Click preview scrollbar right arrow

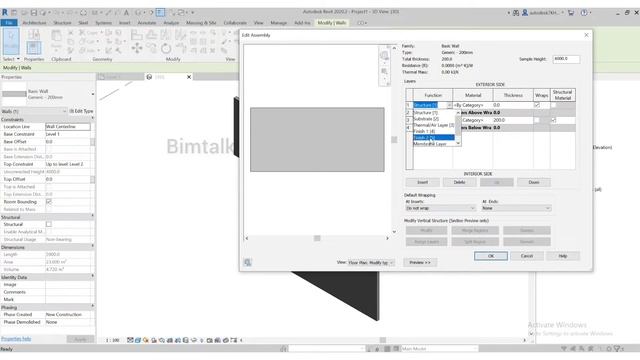[387, 238]
